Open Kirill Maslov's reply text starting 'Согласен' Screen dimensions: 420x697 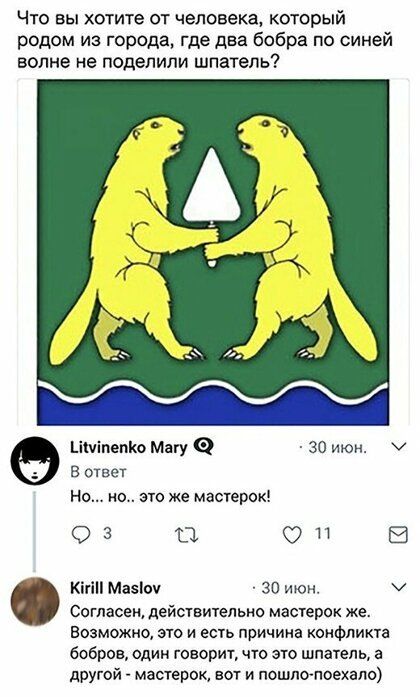(x=229, y=643)
